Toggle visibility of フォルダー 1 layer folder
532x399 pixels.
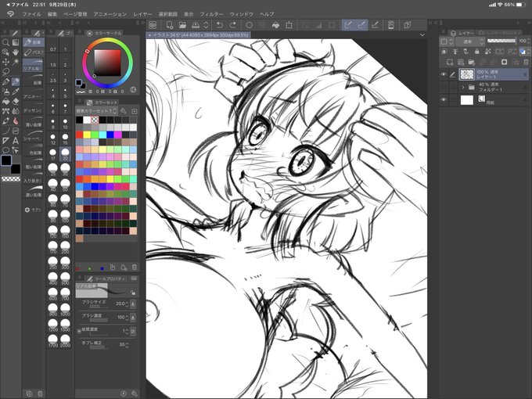pyautogui.click(x=443, y=87)
